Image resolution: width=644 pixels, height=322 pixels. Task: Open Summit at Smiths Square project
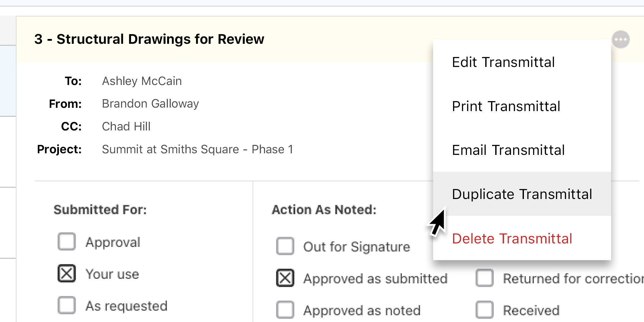(197, 149)
